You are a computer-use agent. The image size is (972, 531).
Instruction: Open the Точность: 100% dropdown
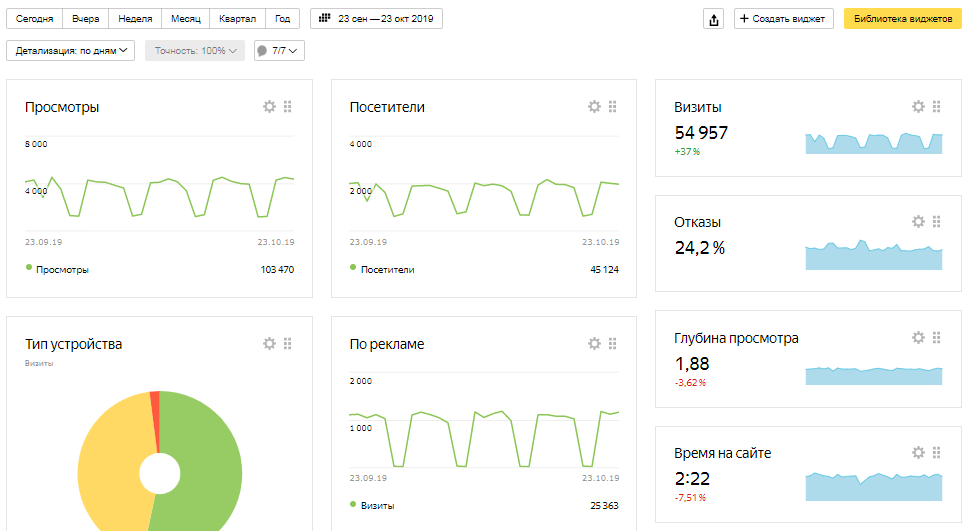point(195,50)
